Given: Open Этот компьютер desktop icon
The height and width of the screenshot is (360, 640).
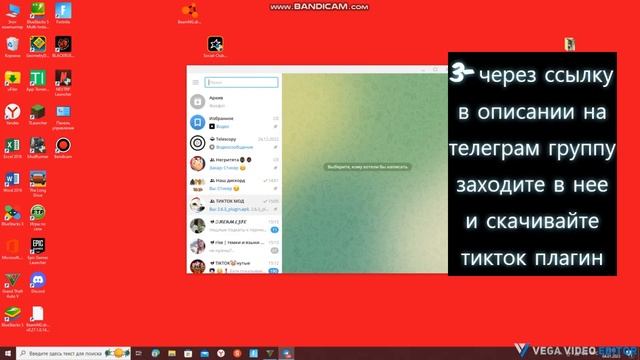Looking at the screenshot, I should 12,16.
